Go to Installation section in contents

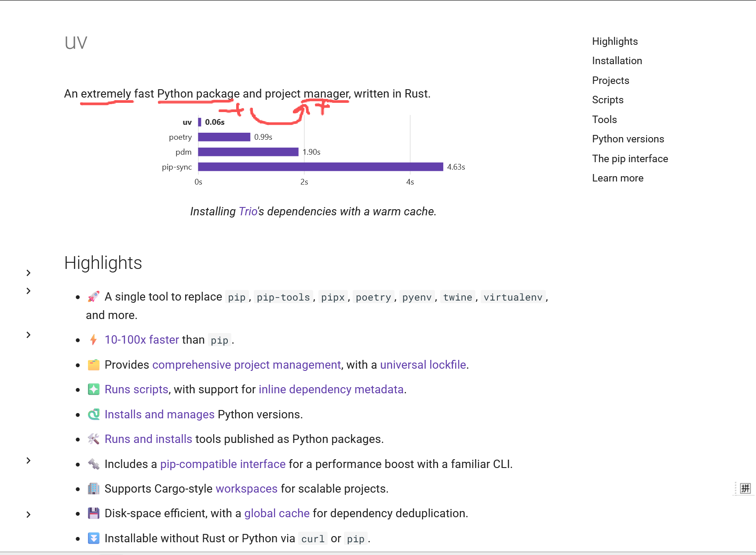point(617,61)
